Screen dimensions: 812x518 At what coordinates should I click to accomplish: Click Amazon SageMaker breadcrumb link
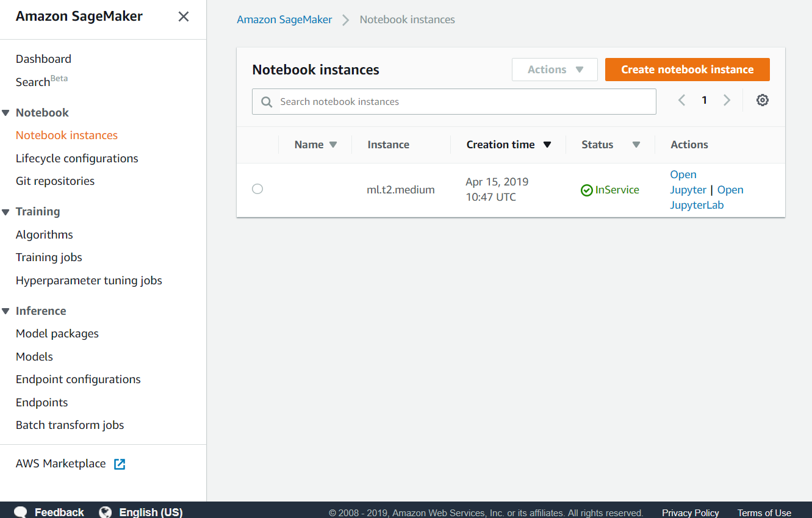(284, 20)
